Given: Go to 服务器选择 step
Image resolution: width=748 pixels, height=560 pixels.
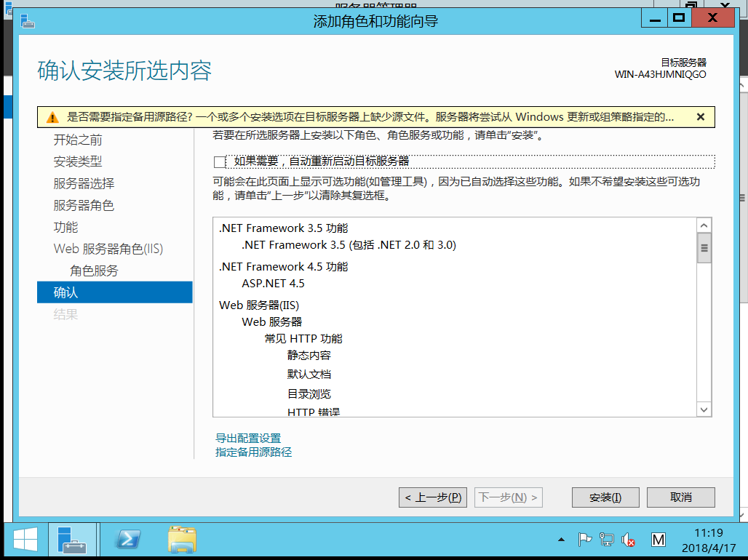Looking at the screenshot, I should [x=84, y=184].
